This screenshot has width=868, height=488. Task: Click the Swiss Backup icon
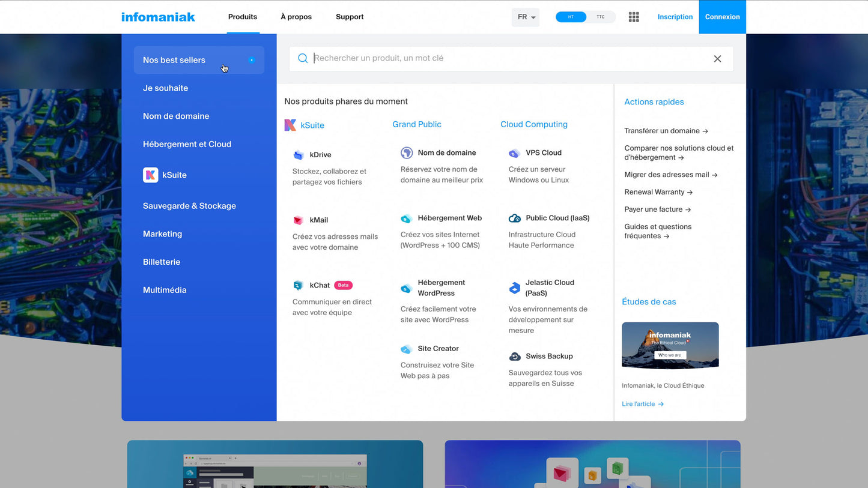pos(514,357)
